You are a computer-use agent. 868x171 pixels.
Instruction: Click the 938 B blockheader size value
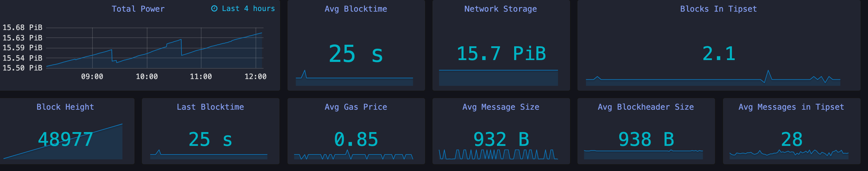pos(646,139)
